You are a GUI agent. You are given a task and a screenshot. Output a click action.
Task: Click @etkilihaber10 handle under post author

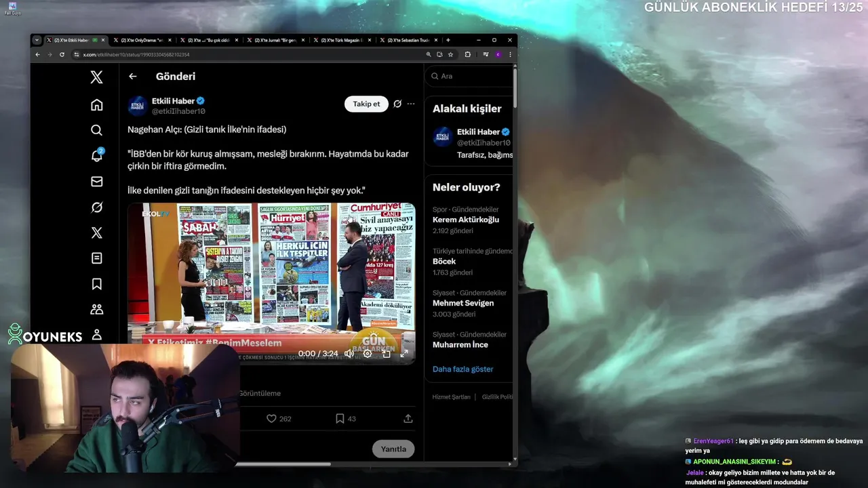tap(178, 111)
